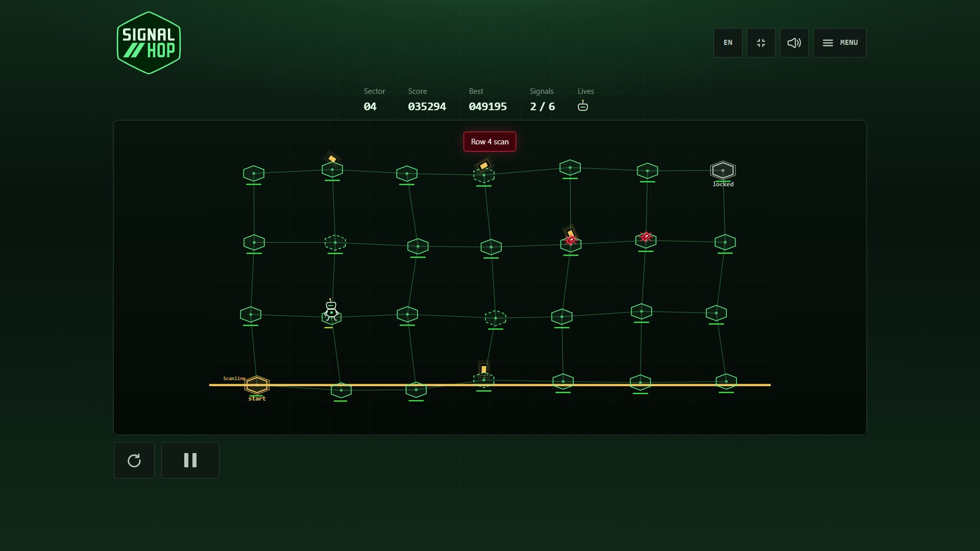Restart the level with the reload icon
Image resolution: width=980 pixels, height=551 pixels.
coord(134,460)
